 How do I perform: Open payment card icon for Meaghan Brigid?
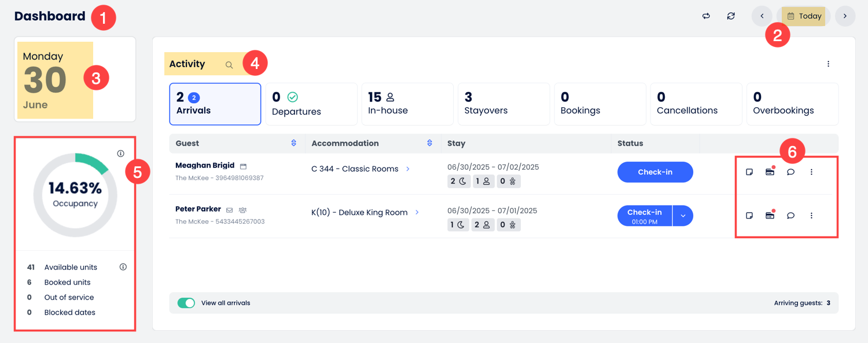tap(770, 172)
